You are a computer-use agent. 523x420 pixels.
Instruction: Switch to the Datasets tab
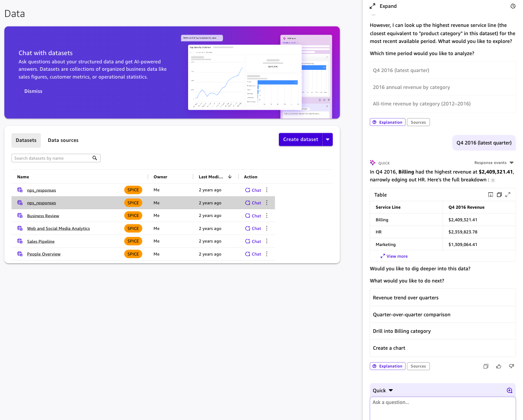[x=26, y=140]
